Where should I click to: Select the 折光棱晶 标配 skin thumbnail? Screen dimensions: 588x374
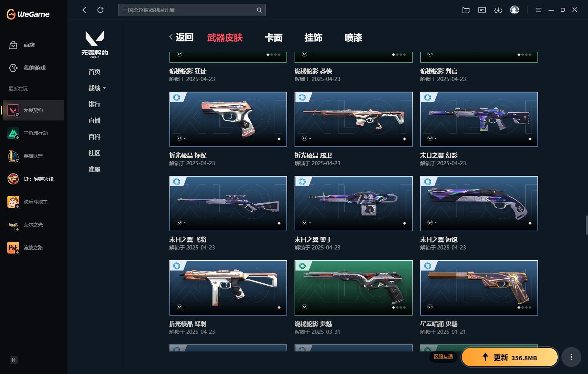point(228,119)
